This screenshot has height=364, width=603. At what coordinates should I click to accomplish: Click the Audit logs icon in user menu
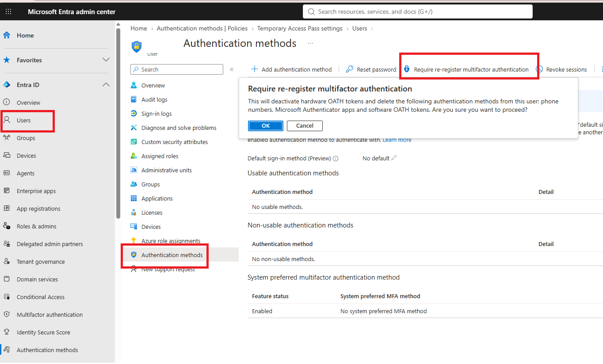pos(134,100)
